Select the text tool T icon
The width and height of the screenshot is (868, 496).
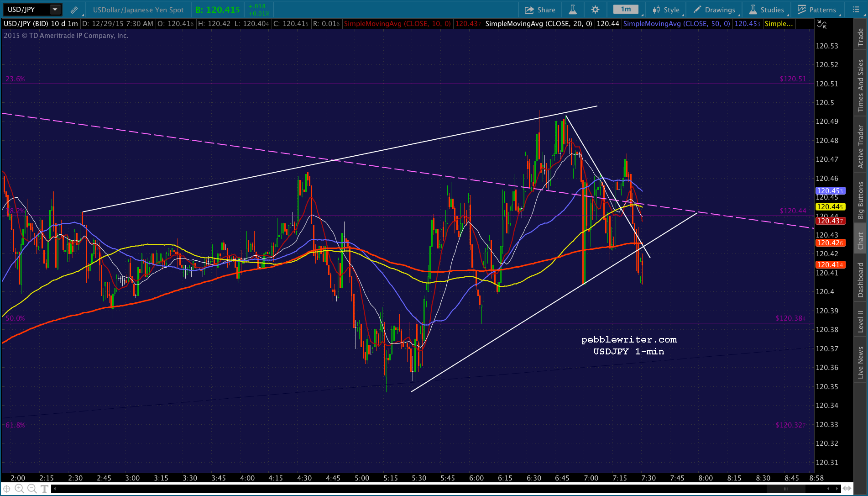click(44, 489)
